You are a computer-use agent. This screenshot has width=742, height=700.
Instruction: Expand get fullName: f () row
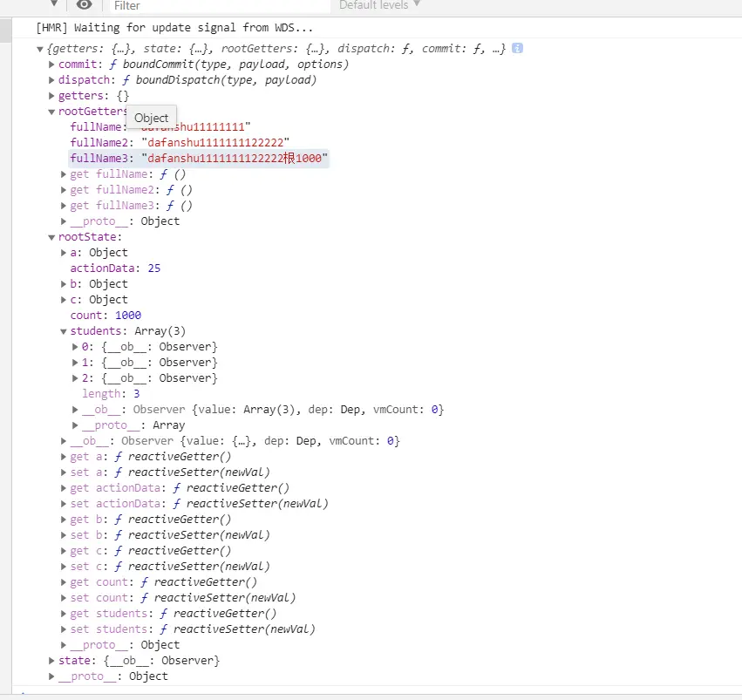tap(64, 174)
